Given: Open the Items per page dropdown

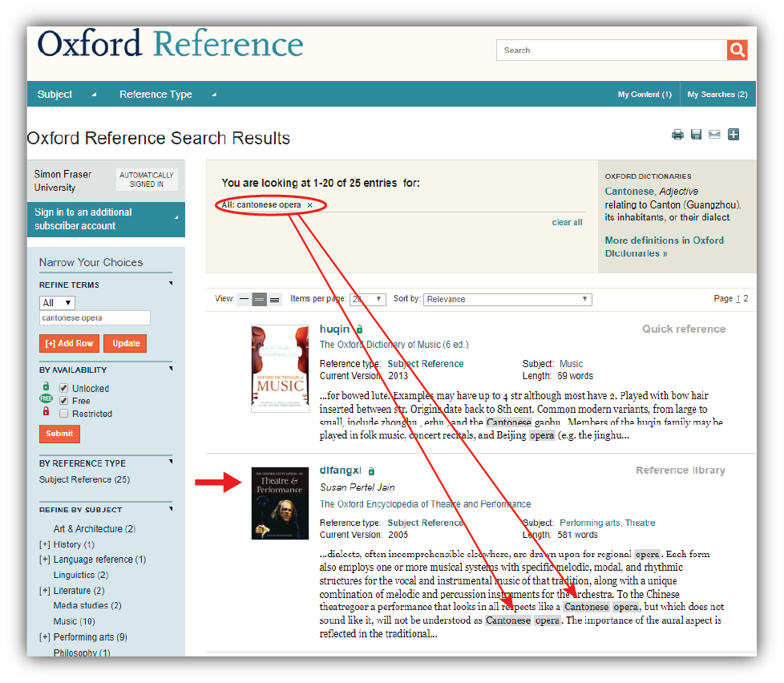Looking at the screenshot, I should click(x=367, y=299).
